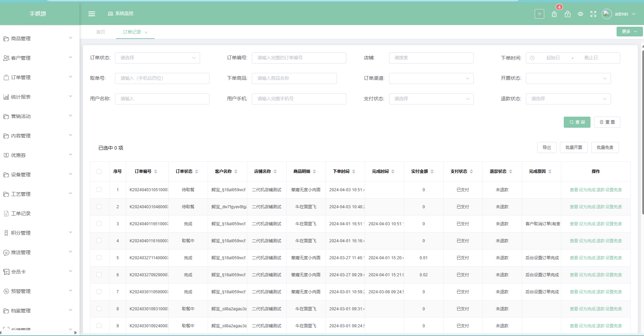Open 系统监控 in top navigation
Viewport: 644px width, 336px height.
coord(121,14)
